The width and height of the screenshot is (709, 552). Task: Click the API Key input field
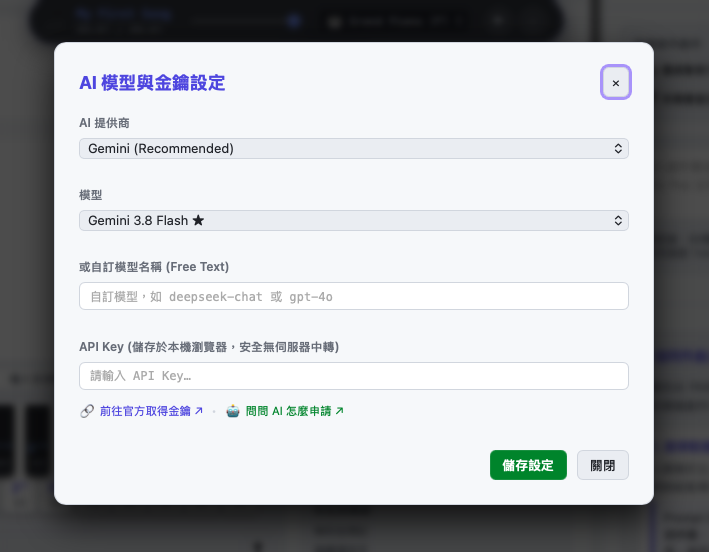(354, 376)
